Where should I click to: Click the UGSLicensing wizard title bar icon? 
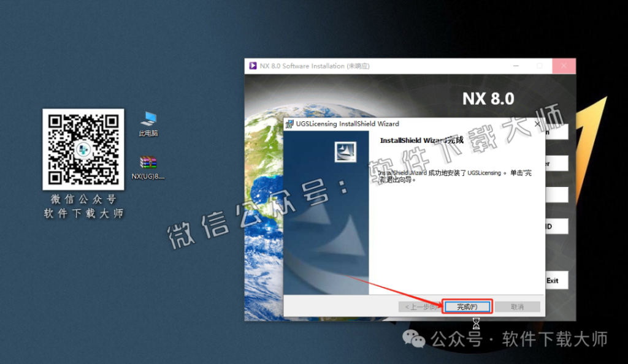tap(289, 124)
